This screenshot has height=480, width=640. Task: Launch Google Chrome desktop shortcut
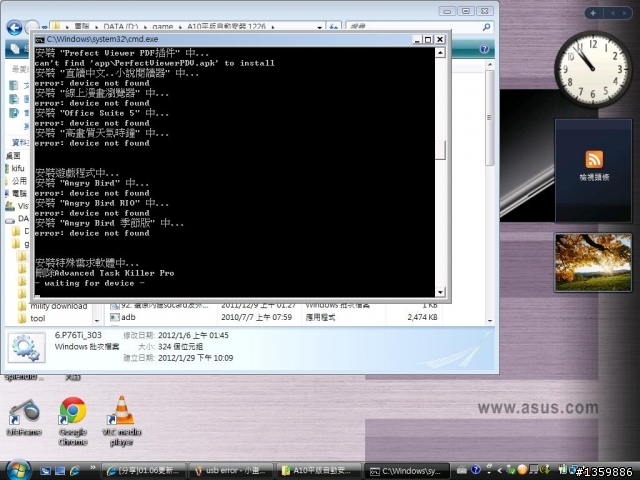[x=73, y=421]
